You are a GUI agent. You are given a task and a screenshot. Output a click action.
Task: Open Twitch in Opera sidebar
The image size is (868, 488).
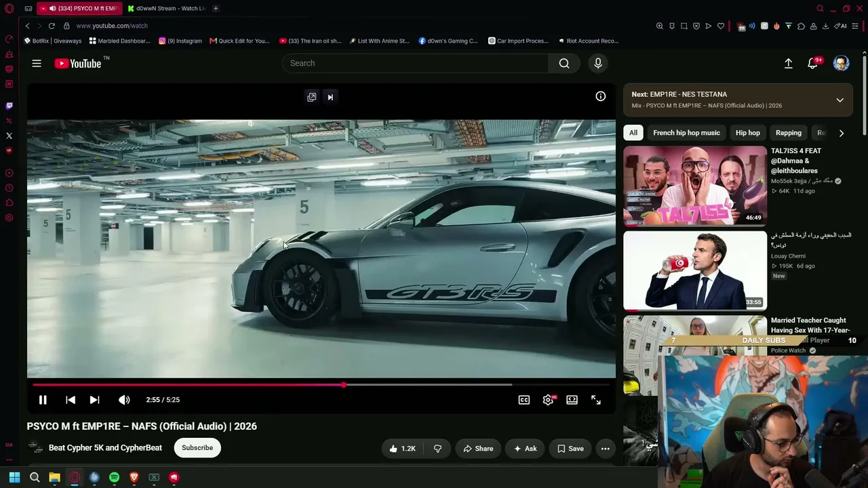[9, 106]
